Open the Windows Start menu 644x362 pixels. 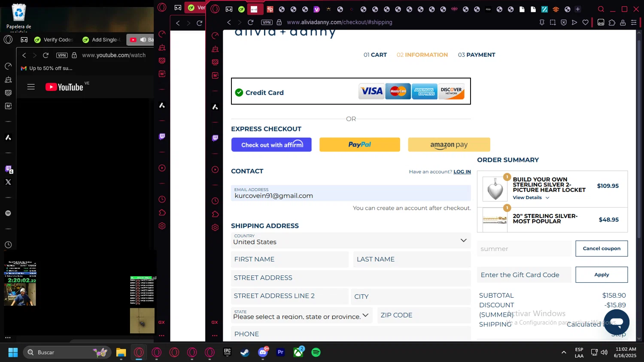click(x=13, y=352)
